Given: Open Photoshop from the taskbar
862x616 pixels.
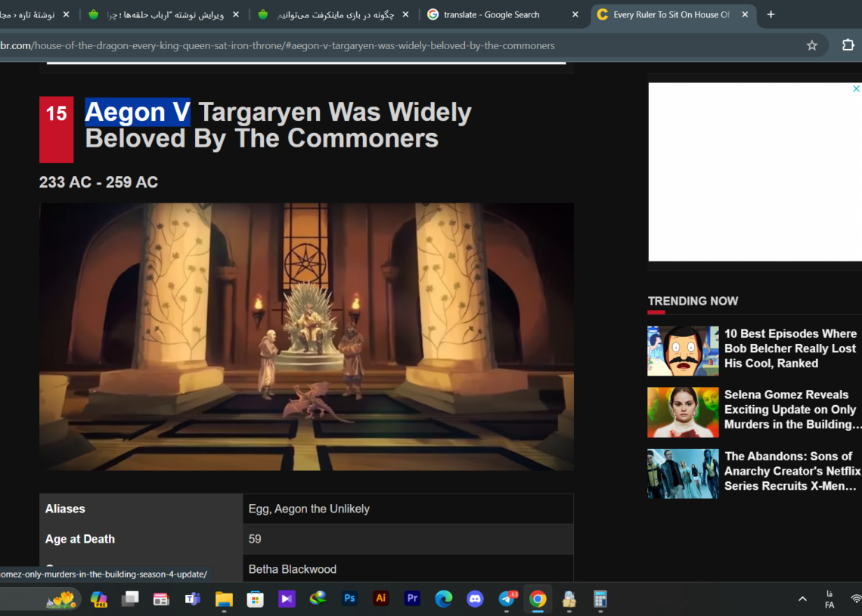Looking at the screenshot, I should [349, 599].
